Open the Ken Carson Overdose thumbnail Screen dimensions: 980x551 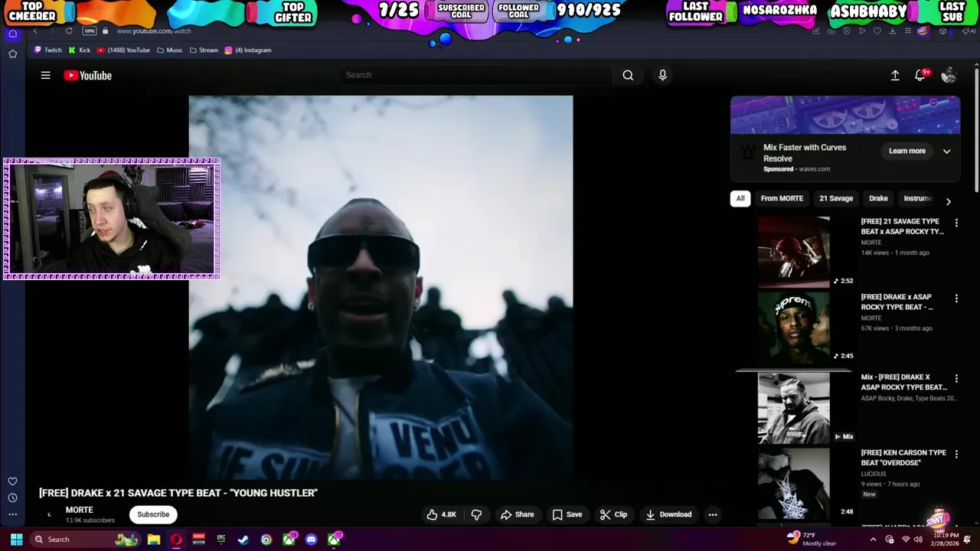click(x=793, y=484)
